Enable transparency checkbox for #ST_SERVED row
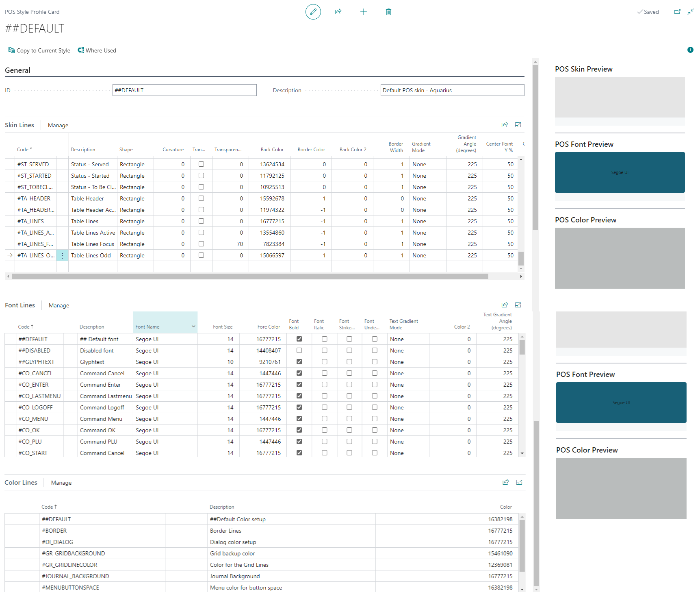The width and height of the screenshot is (700, 592). [x=201, y=164]
